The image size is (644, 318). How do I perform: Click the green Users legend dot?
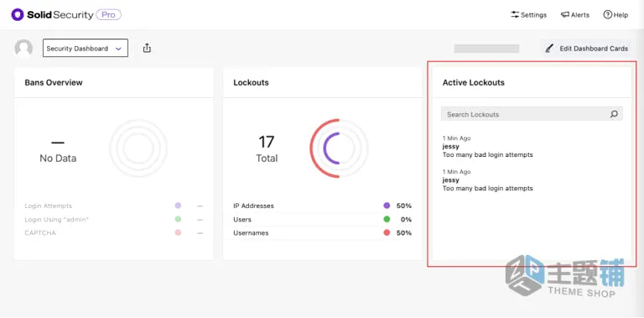pyautogui.click(x=387, y=219)
